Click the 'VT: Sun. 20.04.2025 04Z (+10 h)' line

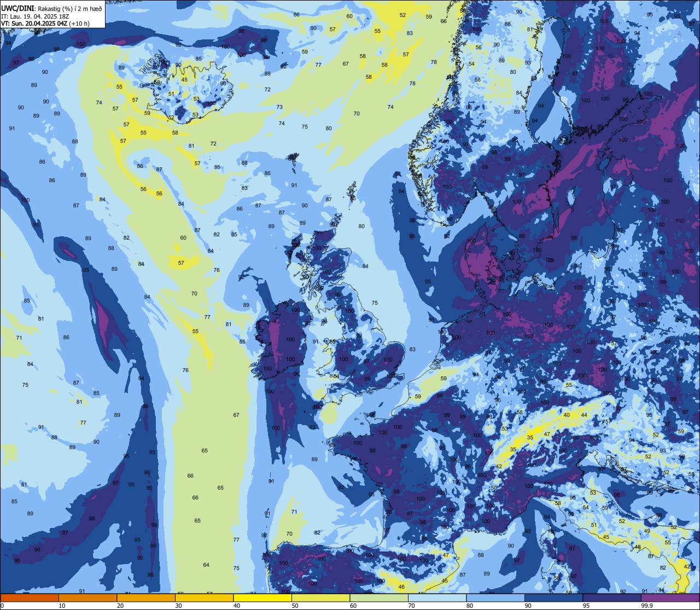(45, 24)
